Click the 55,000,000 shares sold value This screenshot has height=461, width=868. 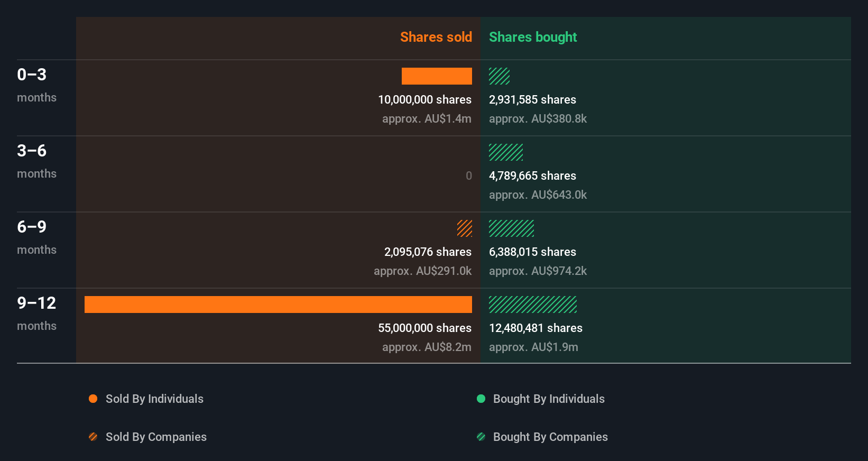(x=424, y=328)
